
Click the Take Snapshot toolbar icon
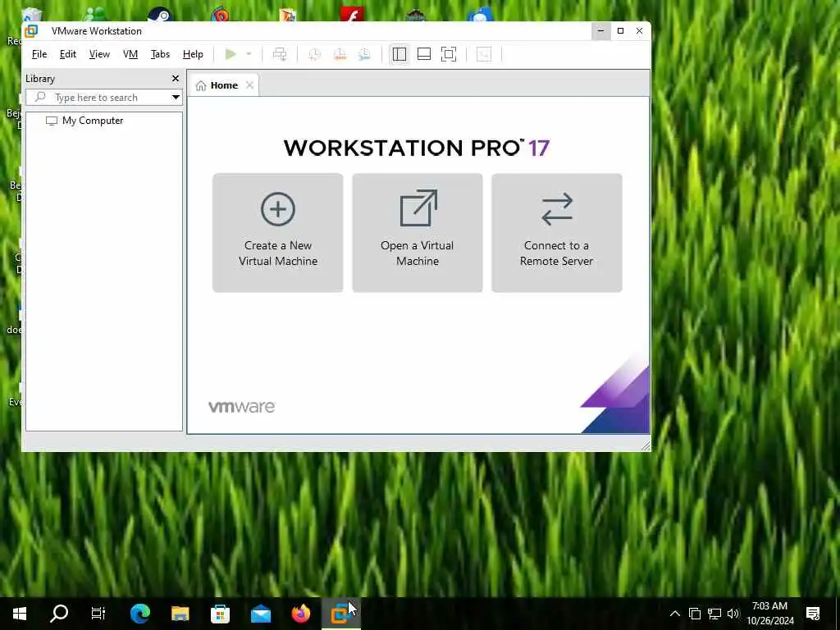[314, 54]
